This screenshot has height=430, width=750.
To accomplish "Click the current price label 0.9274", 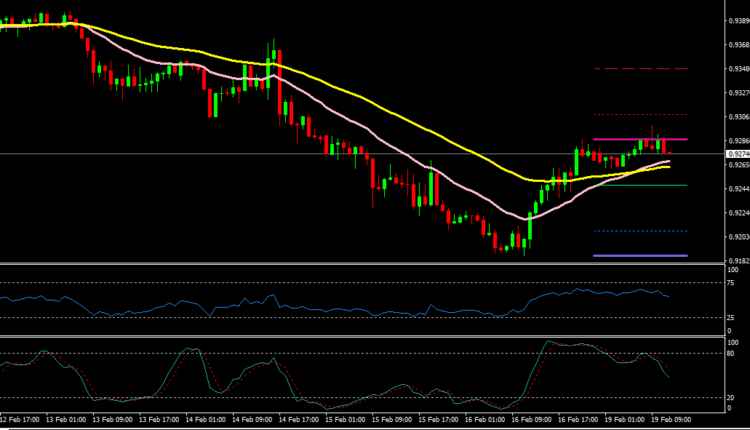I will coord(737,154).
